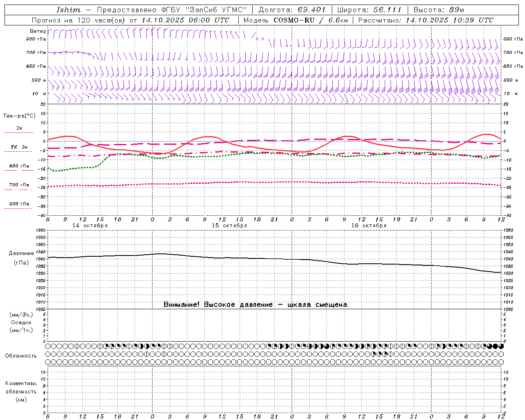This screenshot has height=420, width=525.
Task: Click the date label 14 октября
Action: point(90,226)
